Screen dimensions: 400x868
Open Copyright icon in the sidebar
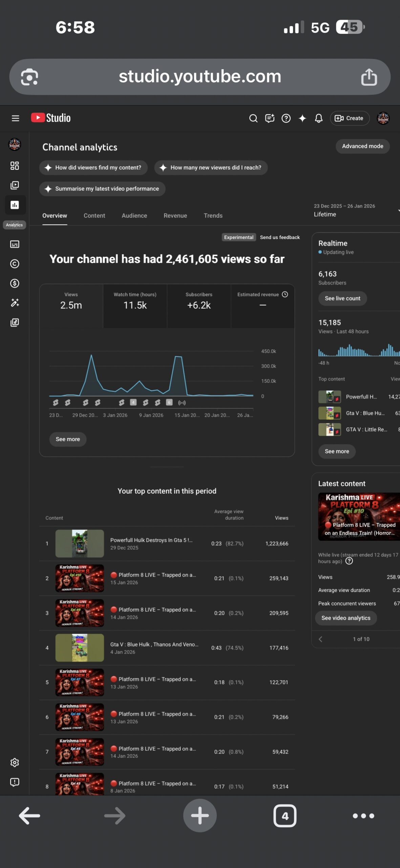click(x=15, y=264)
